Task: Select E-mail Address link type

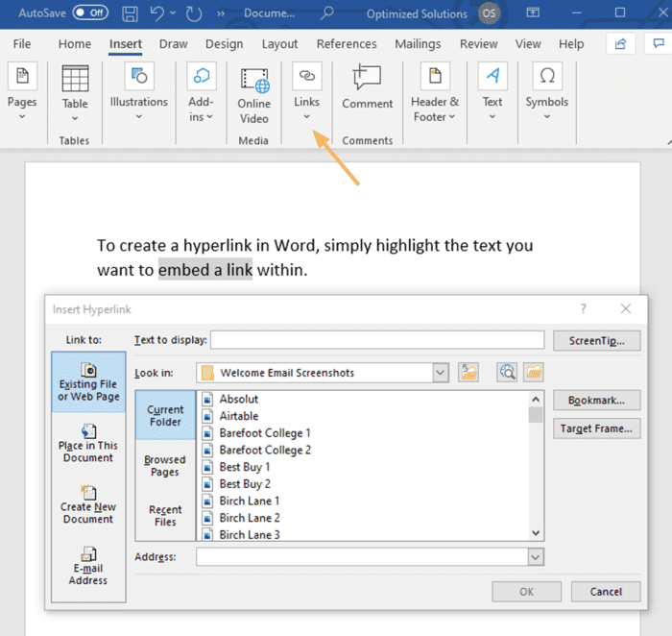Action: pyautogui.click(x=88, y=566)
